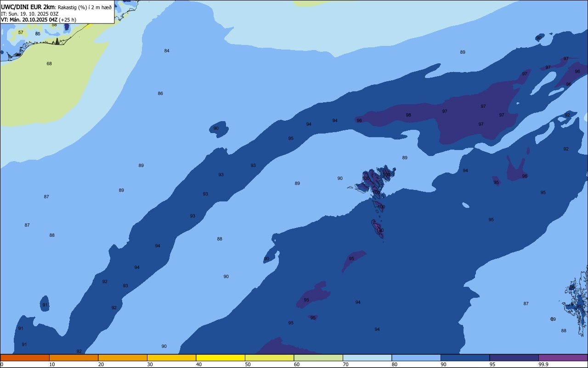
Task: Click the 60–70 pale green legend swatch
Action: (x=318, y=357)
